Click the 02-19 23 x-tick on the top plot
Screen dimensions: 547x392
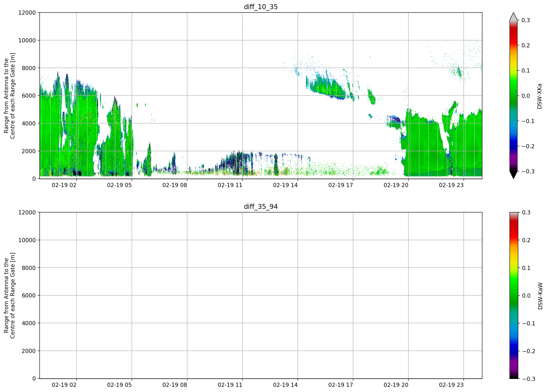(451, 185)
